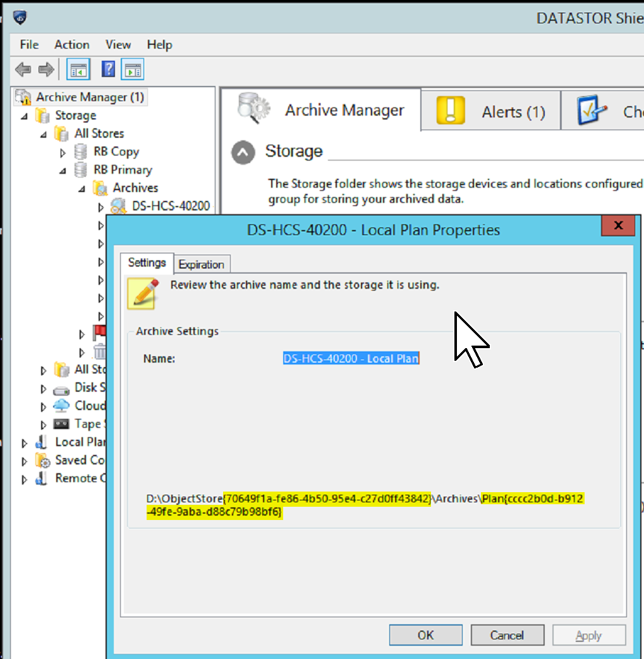Viewport: 644px width, 659px height.
Task: Click the pencil note icon
Action: click(143, 293)
